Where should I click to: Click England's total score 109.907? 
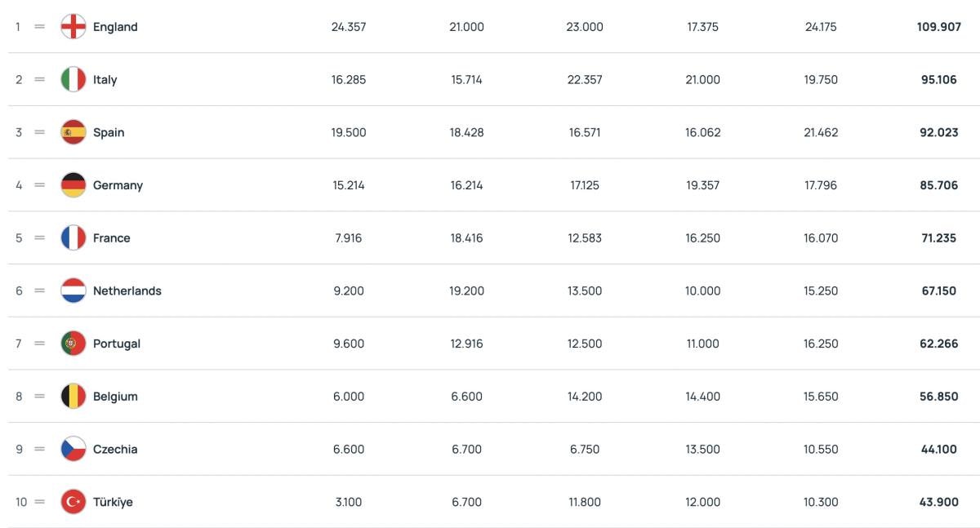938,27
